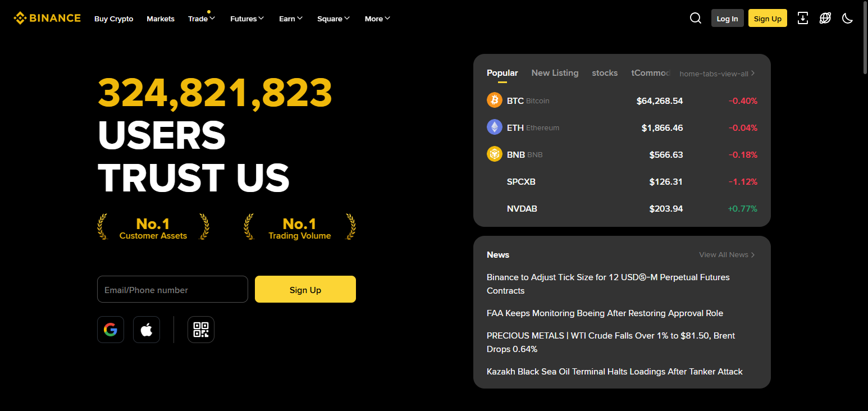This screenshot has width=868, height=411.
Task: Switch to the stocks tab
Action: pyautogui.click(x=605, y=73)
